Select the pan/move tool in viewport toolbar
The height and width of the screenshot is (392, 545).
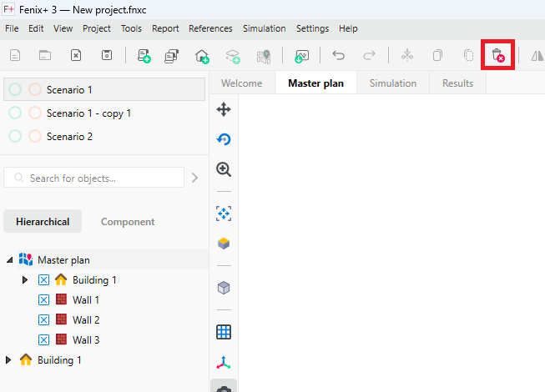[224, 109]
